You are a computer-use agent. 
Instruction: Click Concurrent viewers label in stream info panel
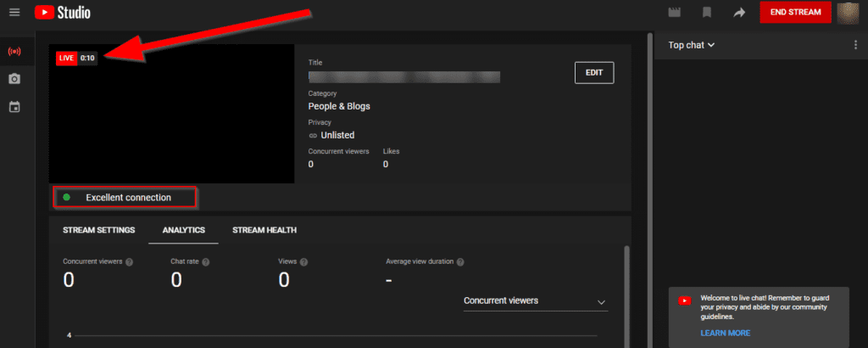(339, 151)
